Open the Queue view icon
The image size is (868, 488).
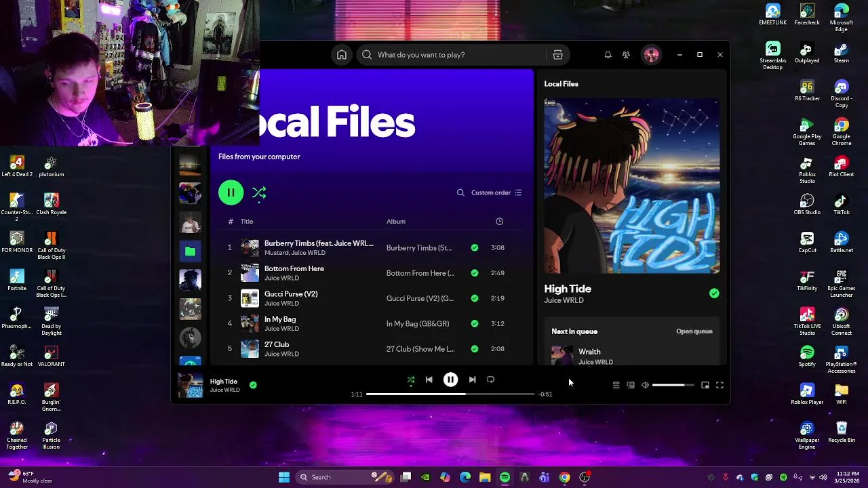pos(616,385)
